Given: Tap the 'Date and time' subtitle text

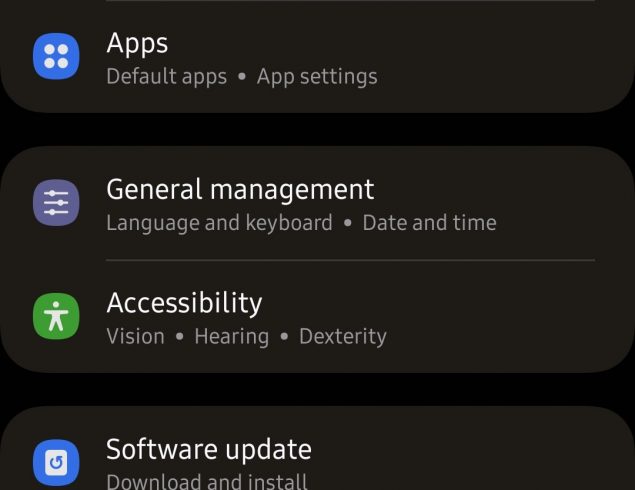Looking at the screenshot, I should [x=429, y=223].
